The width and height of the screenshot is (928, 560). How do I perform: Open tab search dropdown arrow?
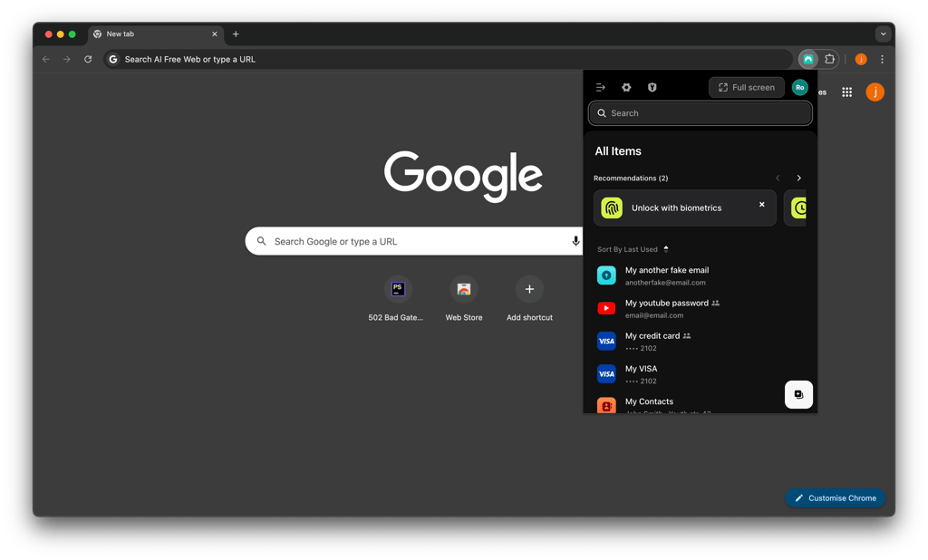coord(883,34)
